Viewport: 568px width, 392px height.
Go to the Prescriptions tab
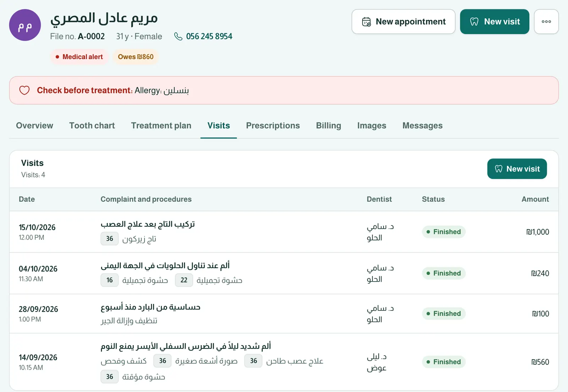coord(273,126)
